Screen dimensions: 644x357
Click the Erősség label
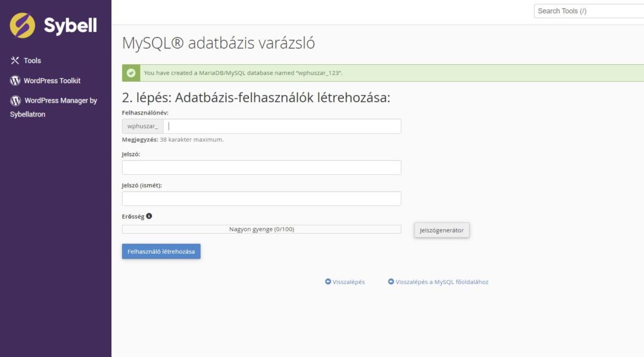[133, 217]
